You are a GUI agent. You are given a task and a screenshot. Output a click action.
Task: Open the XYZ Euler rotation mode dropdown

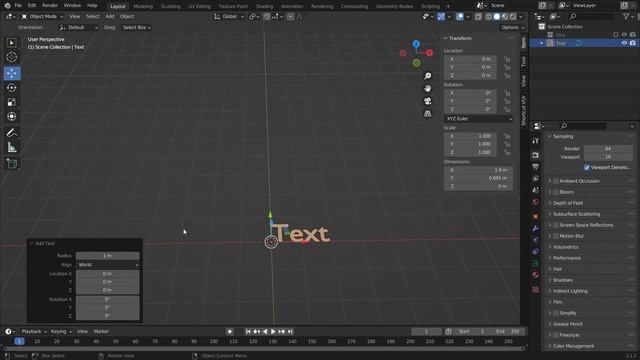478,119
